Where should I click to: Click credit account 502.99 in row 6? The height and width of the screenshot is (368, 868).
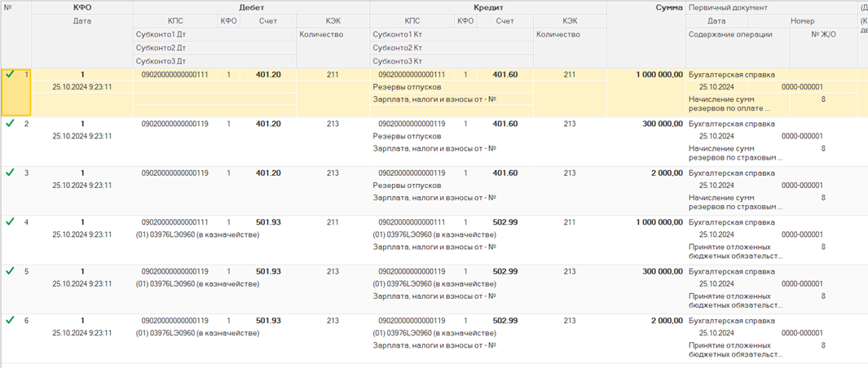click(x=505, y=321)
